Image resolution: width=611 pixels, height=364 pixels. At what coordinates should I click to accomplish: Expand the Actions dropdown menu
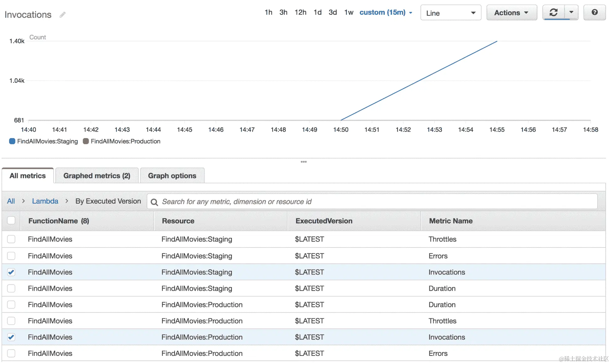coord(511,13)
